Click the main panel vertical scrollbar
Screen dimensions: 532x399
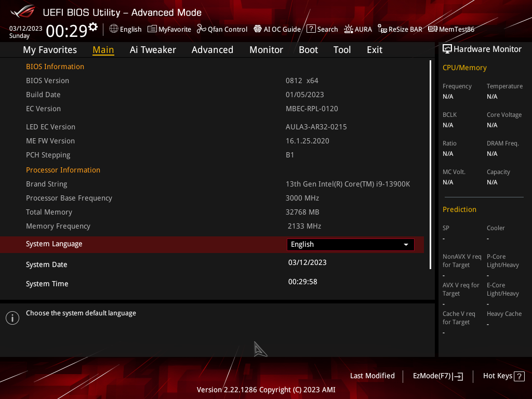(430, 165)
